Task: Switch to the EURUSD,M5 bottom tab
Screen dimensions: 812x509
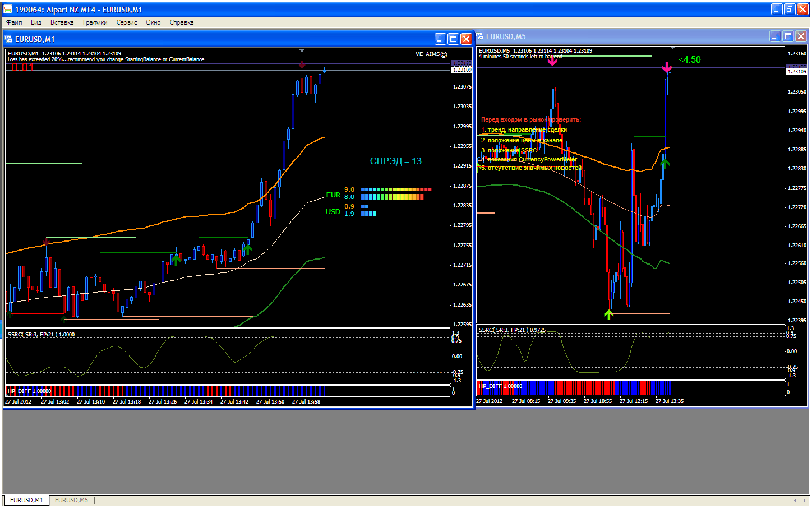Action: click(x=71, y=500)
